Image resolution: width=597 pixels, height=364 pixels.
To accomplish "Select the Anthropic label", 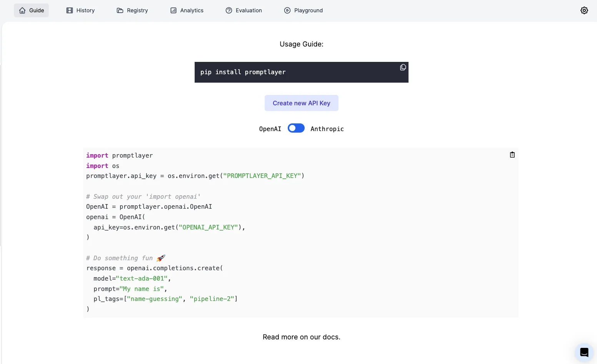I will pyautogui.click(x=327, y=129).
